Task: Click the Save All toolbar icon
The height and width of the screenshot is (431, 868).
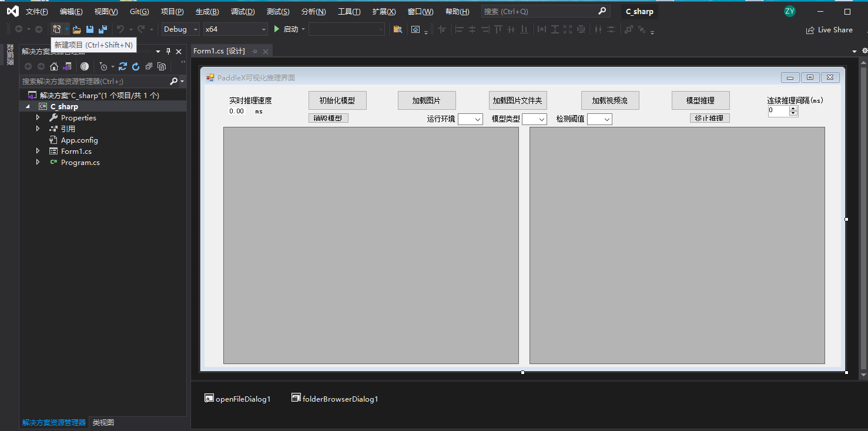Action: (x=103, y=29)
